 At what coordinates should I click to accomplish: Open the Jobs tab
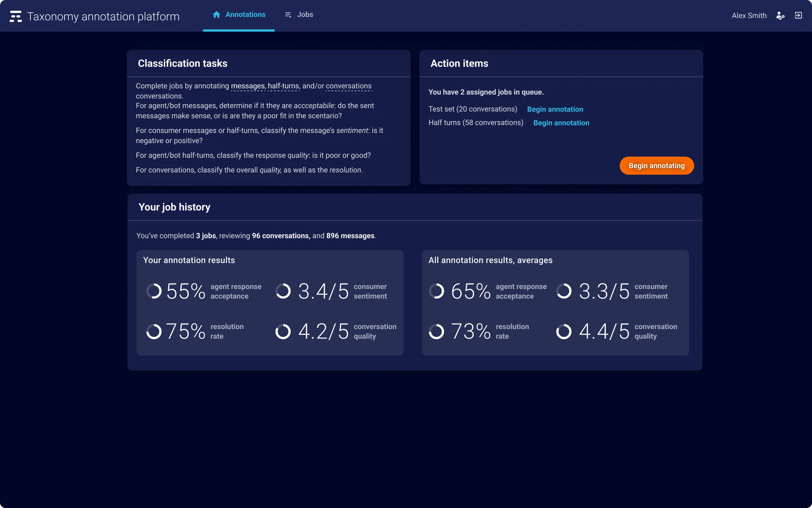point(299,15)
